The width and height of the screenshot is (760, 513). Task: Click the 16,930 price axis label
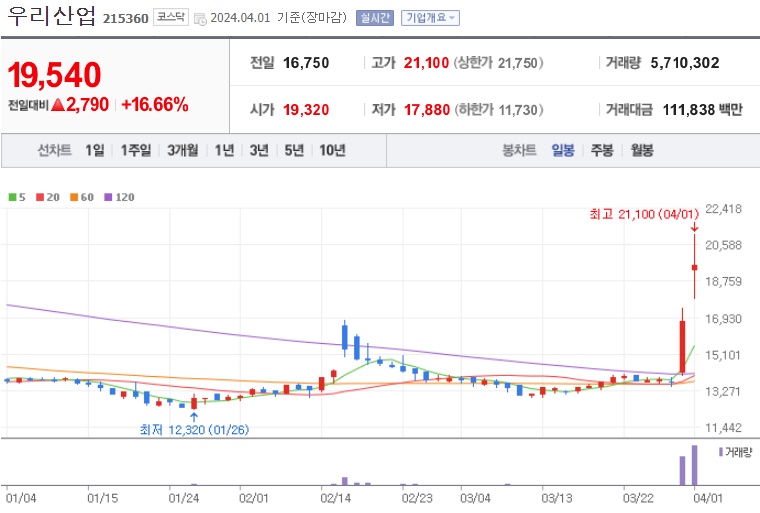[x=723, y=319]
